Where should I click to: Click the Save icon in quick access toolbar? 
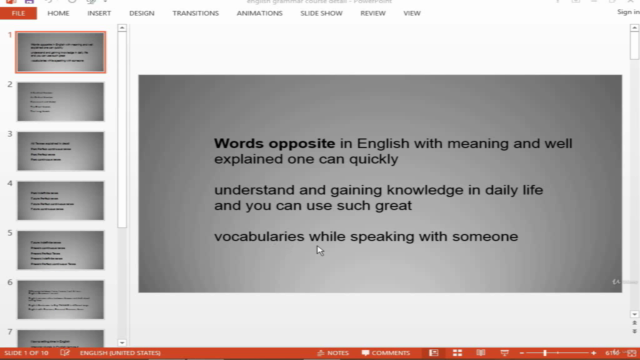(x=29, y=1)
